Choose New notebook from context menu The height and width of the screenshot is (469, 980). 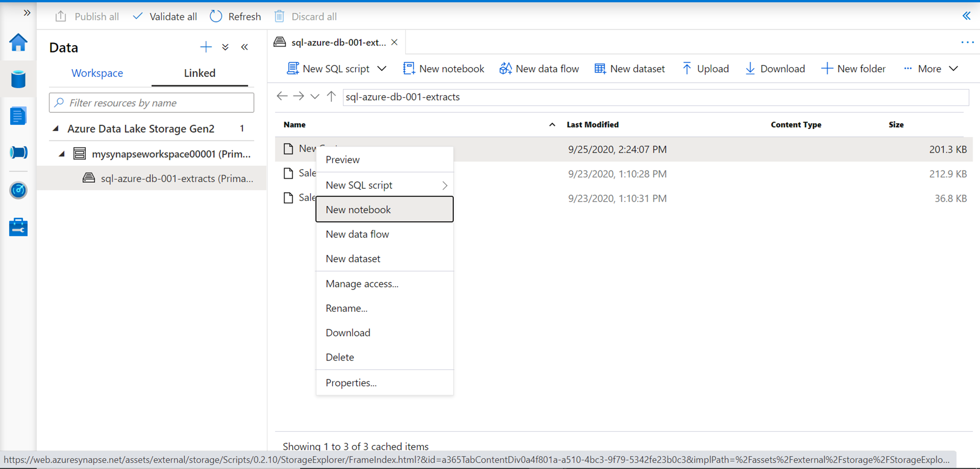pos(385,210)
